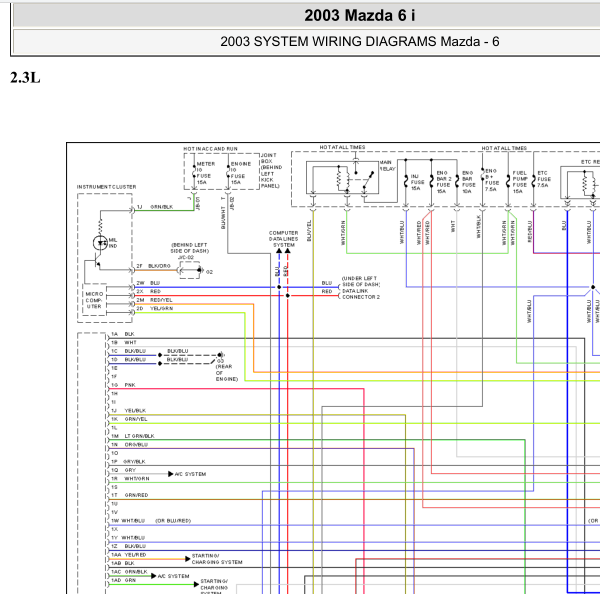The height and width of the screenshot is (594, 600).
Task: Select the '2F BLK/ORG' wire label
Action: (x=153, y=266)
